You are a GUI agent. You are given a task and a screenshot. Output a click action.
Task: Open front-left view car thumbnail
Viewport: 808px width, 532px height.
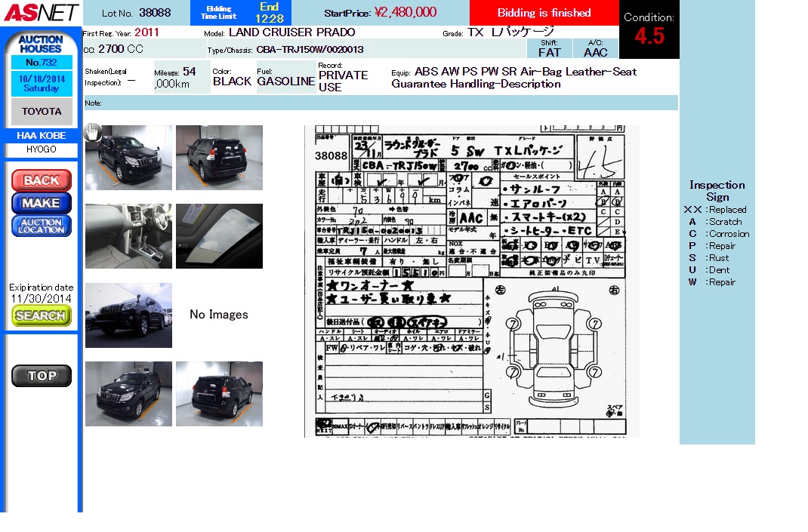coord(130,158)
